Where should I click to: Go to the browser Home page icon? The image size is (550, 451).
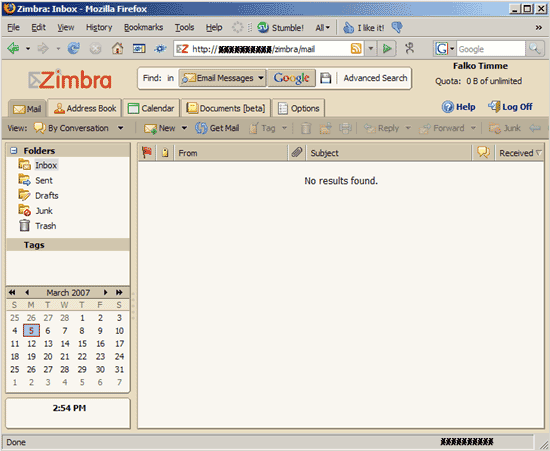(x=118, y=48)
